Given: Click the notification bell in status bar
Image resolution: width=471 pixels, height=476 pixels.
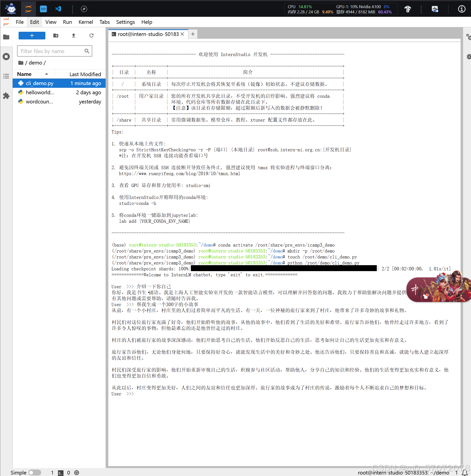Looking at the screenshot, I should point(465,473).
